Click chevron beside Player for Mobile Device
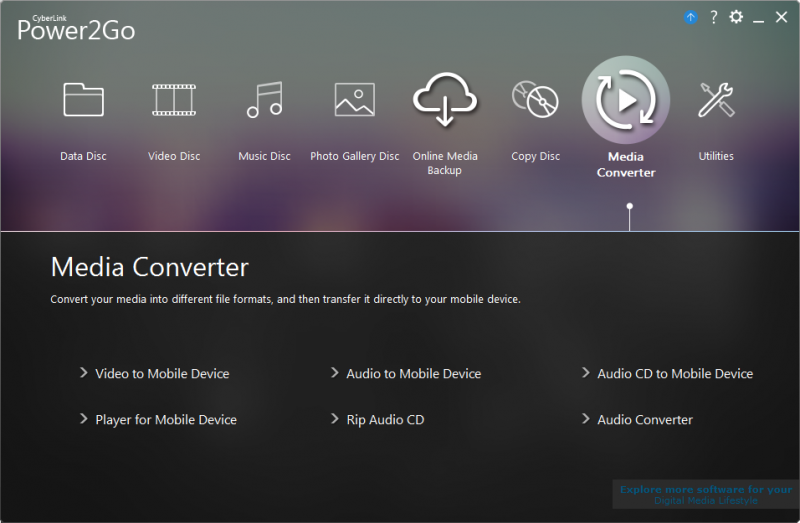The image size is (800, 523). point(84,419)
